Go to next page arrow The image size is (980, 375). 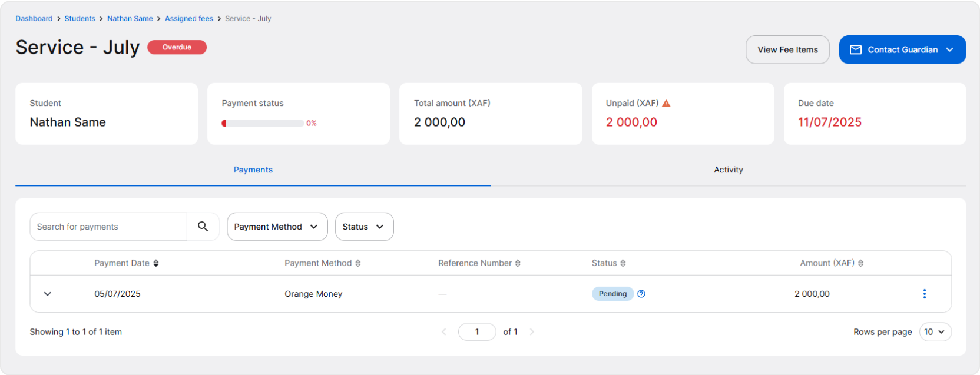click(x=532, y=332)
